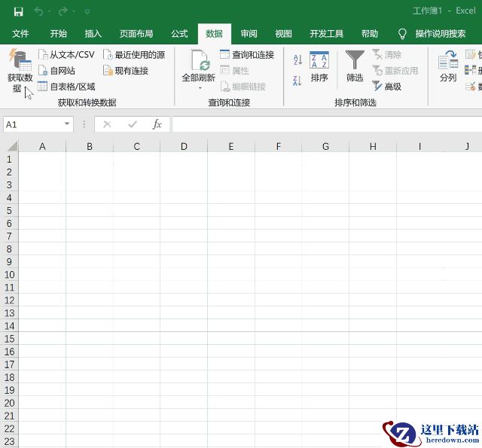The height and width of the screenshot is (448, 482).
Task: Click the 分列 text to columns icon
Action: (x=448, y=66)
